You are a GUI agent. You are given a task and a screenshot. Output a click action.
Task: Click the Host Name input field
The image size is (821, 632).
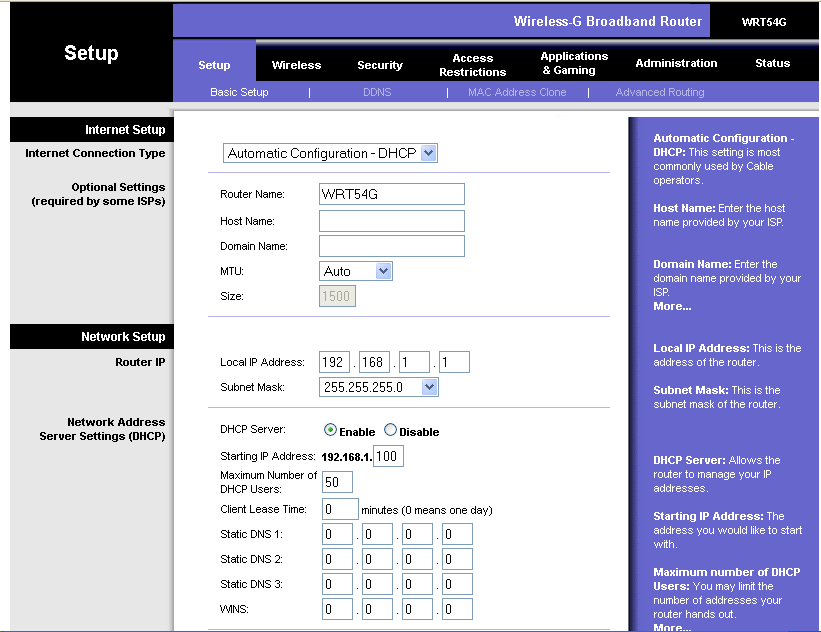[x=392, y=221]
